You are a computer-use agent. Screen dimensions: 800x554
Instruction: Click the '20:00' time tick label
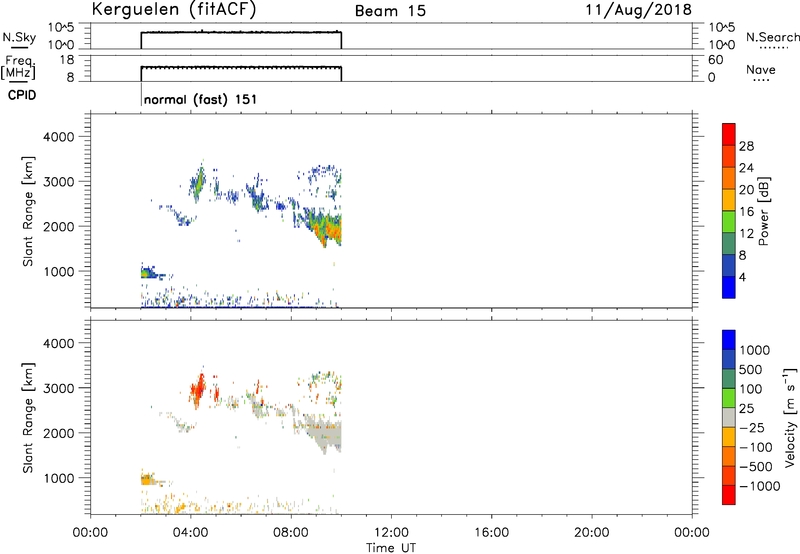point(591,533)
